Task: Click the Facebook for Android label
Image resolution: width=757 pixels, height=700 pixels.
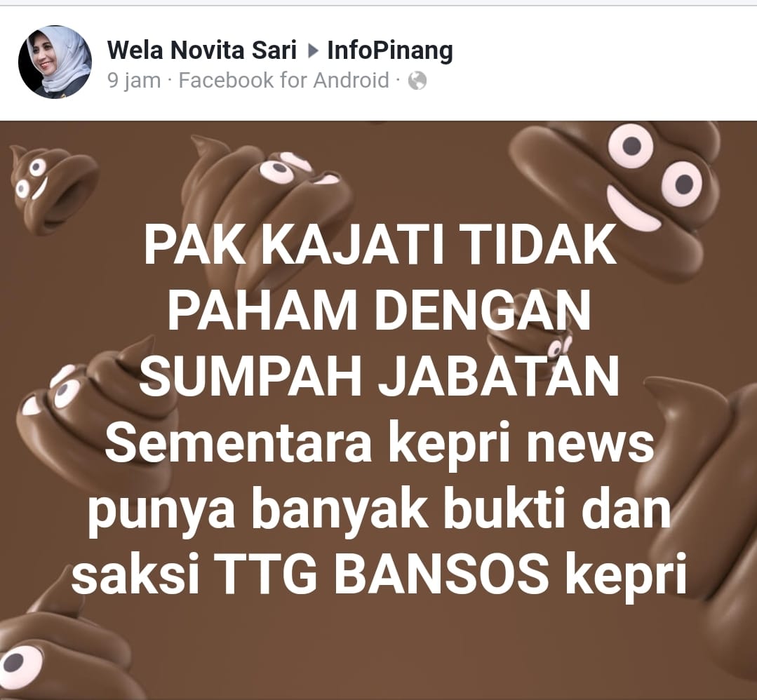Action: 284,80
